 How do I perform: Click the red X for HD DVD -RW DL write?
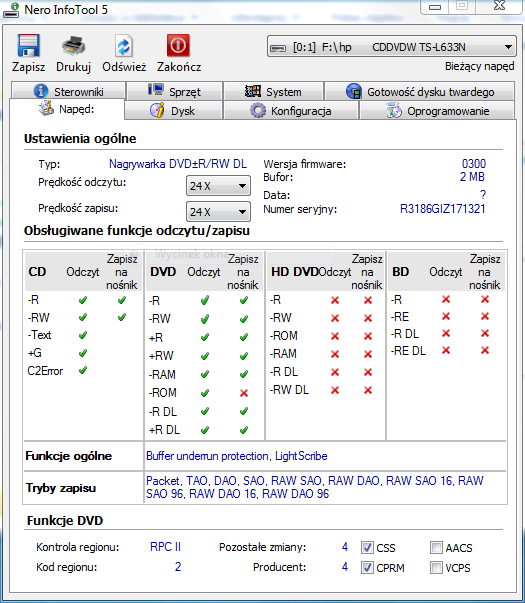coord(368,390)
